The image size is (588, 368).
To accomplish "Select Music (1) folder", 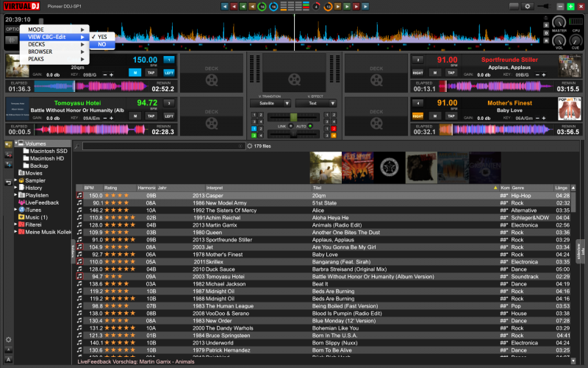I will click(x=36, y=217).
